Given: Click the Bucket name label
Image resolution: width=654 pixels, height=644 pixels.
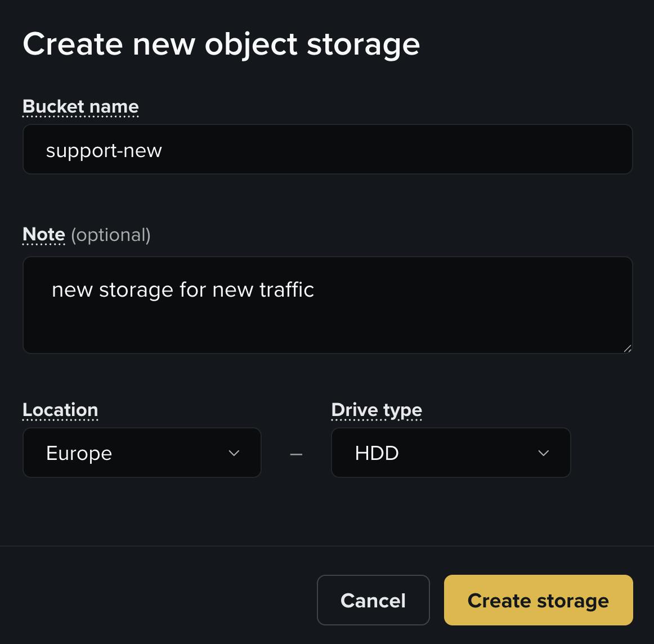Looking at the screenshot, I should [x=80, y=106].
